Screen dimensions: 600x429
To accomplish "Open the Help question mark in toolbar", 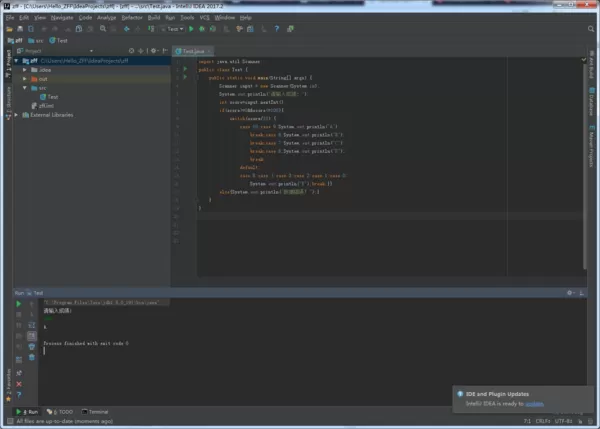I will point(277,29).
